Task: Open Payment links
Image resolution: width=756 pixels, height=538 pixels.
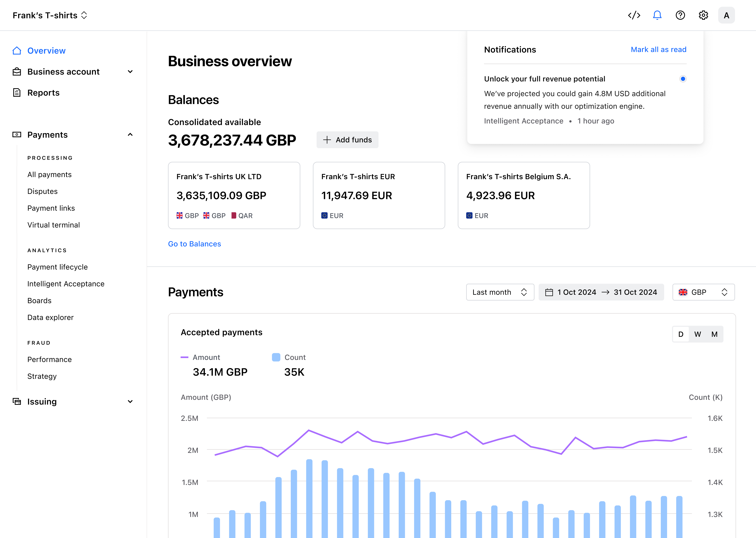Action: pos(51,208)
